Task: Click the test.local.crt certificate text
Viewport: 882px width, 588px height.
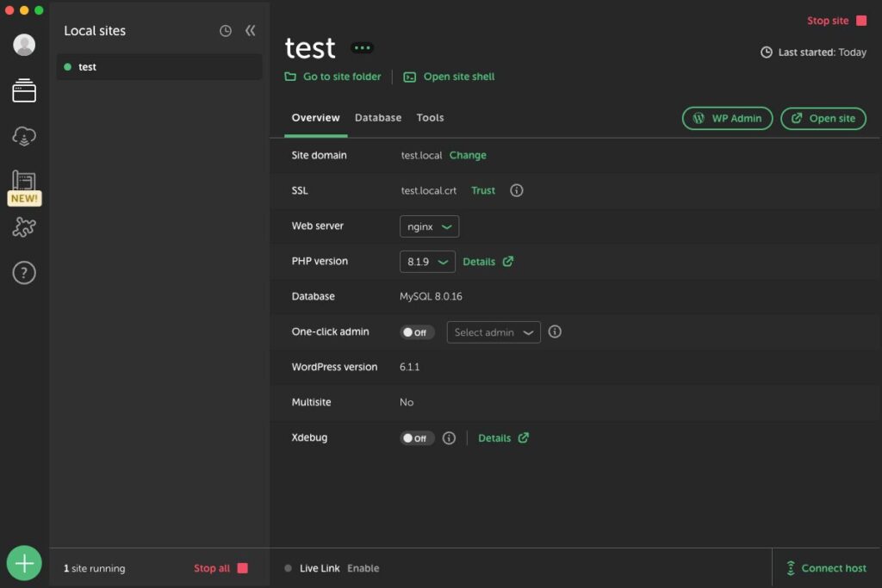Action: coord(429,190)
